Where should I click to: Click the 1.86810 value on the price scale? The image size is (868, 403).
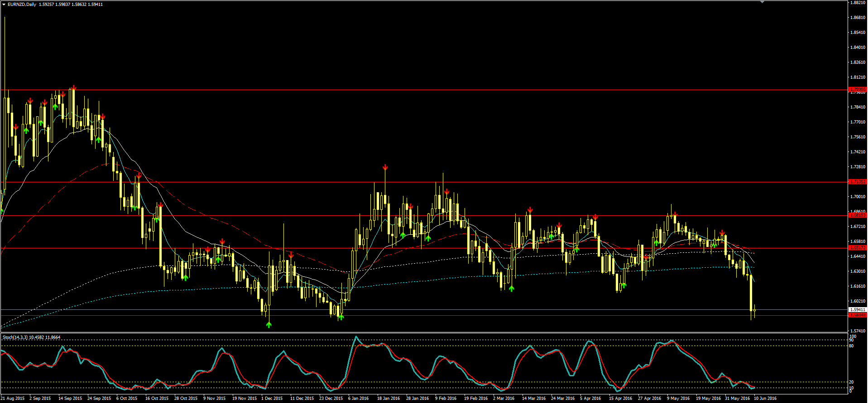tap(858, 18)
